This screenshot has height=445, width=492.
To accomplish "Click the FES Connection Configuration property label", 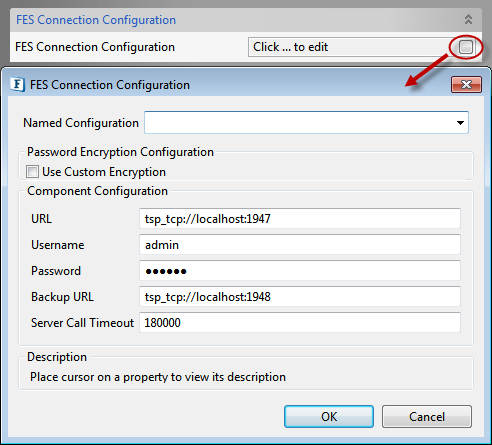I will [x=95, y=47].
